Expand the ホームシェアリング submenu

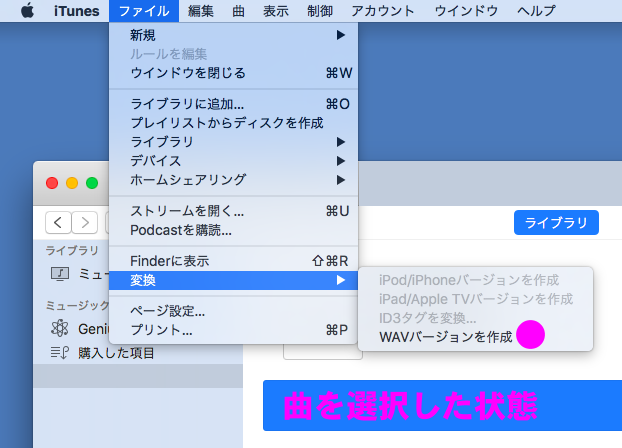[234, 180]
